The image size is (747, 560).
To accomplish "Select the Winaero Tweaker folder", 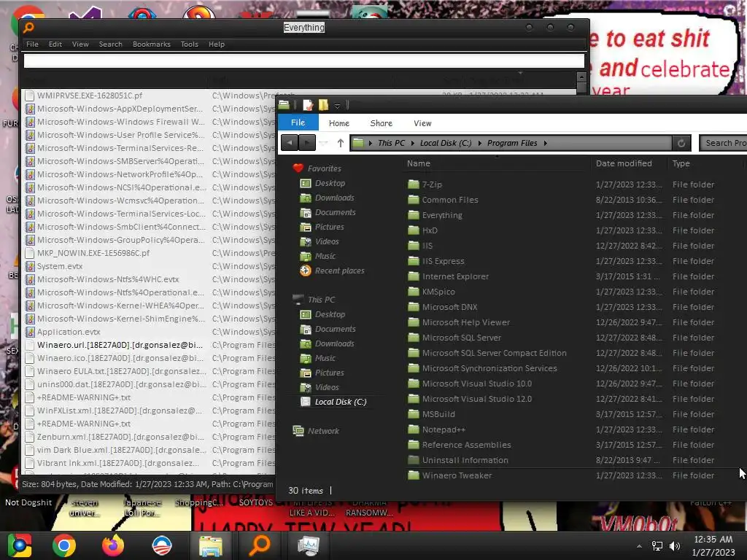I will pyautogui.click(x=457, y=475).
